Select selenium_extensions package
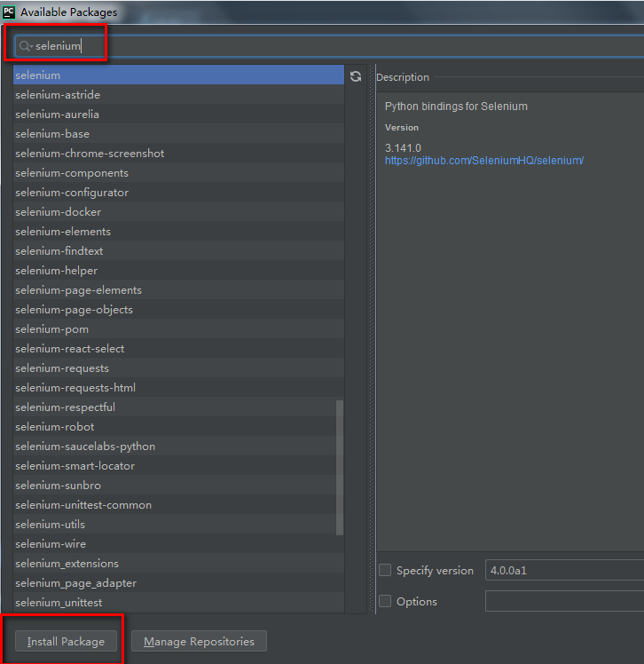The width and height of the screenshot is (644, 664). pyautogui.click(x=178, y=563)
